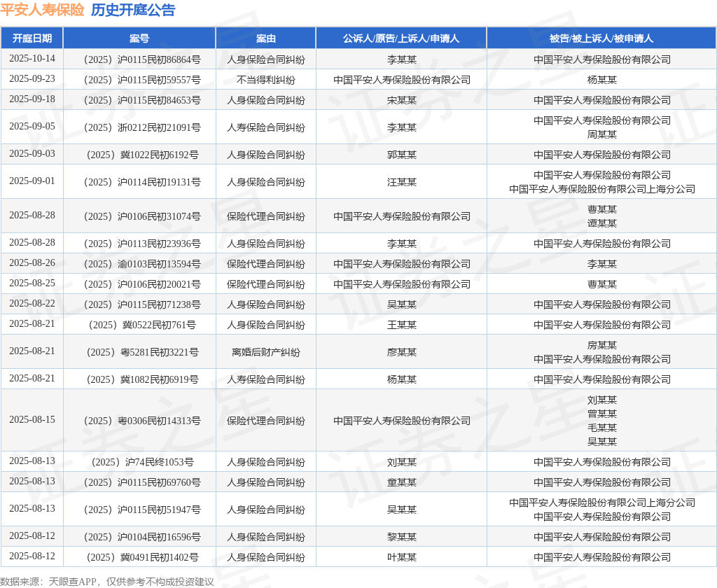Click defendant 谭某某
Image resolution: width=717 pixels, height=588 pixels.
click(x=601, y=223)
